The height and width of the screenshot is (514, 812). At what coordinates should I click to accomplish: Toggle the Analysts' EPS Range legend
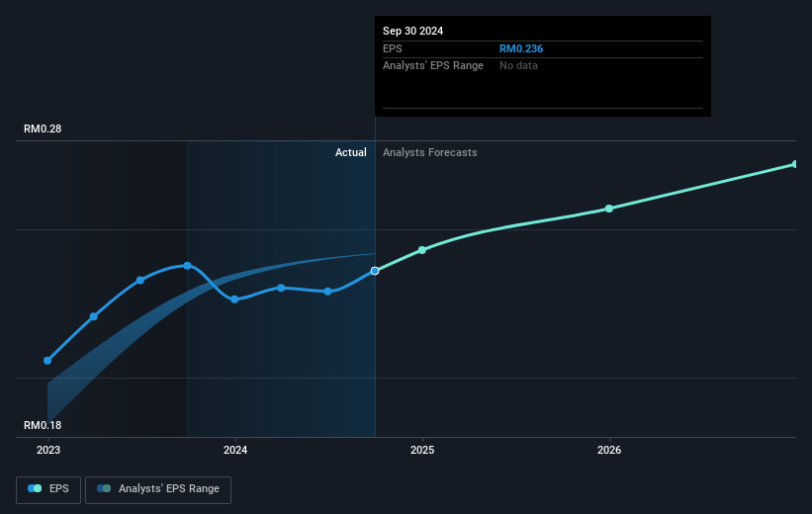point(158,489)
